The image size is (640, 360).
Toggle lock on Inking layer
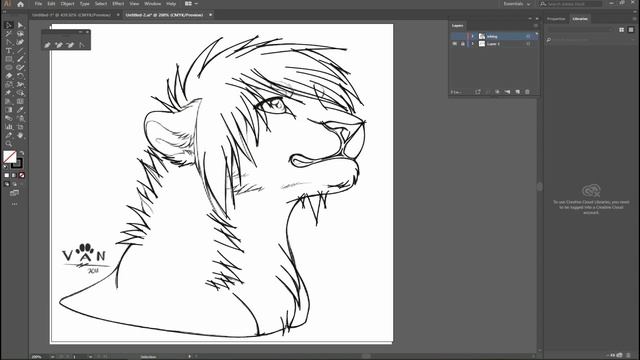[x=463, y=36]
